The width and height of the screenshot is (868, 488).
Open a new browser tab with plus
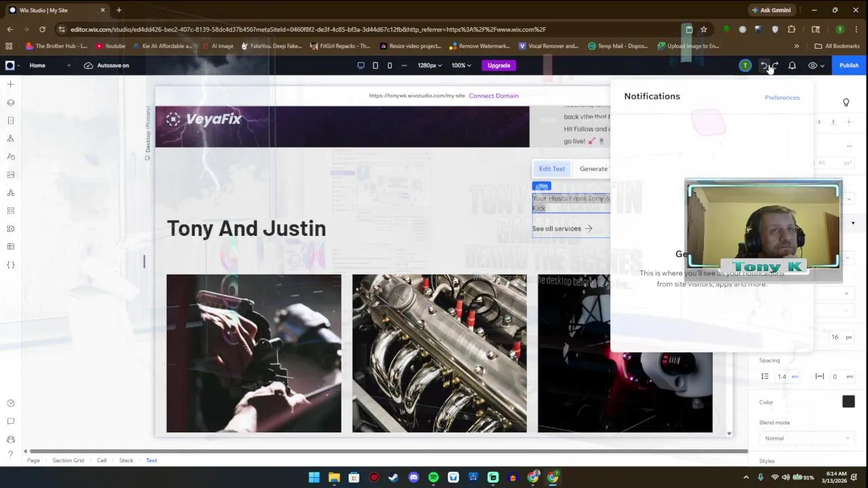coord(119,10)
